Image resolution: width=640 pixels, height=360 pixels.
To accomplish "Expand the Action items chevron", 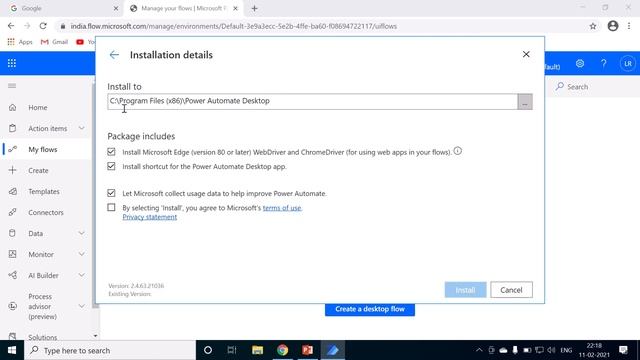I will tap(82, 128).
